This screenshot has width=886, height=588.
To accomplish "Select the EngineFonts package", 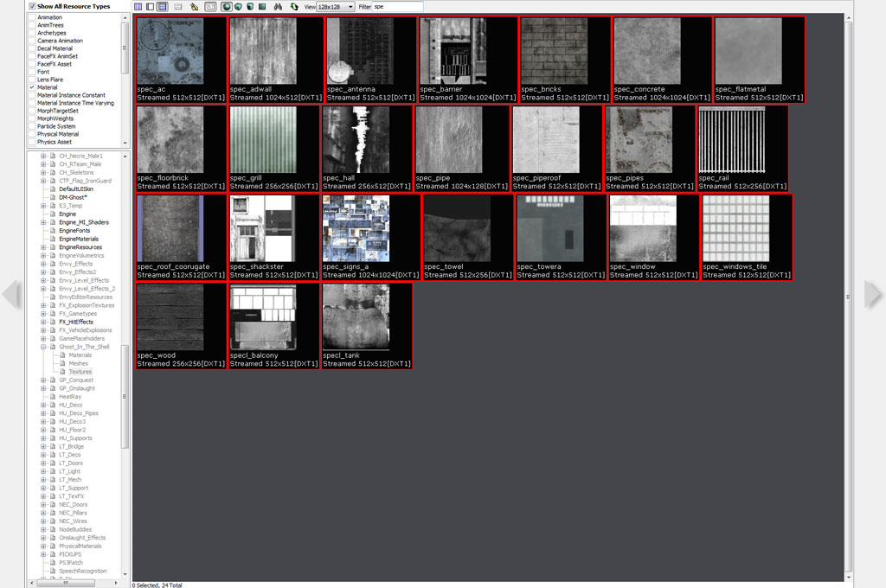I will coord(74,231).
